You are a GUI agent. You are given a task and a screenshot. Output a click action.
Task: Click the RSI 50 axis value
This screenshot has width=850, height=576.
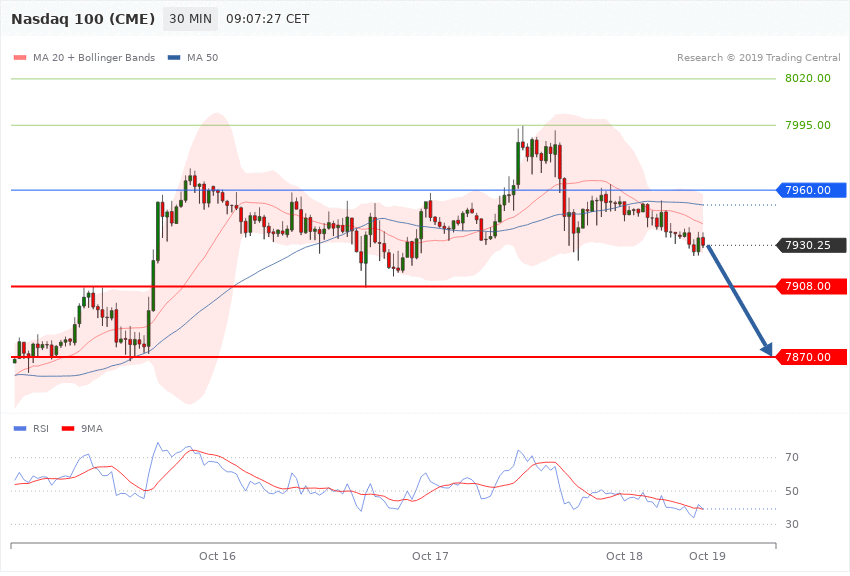pos(791,491)
